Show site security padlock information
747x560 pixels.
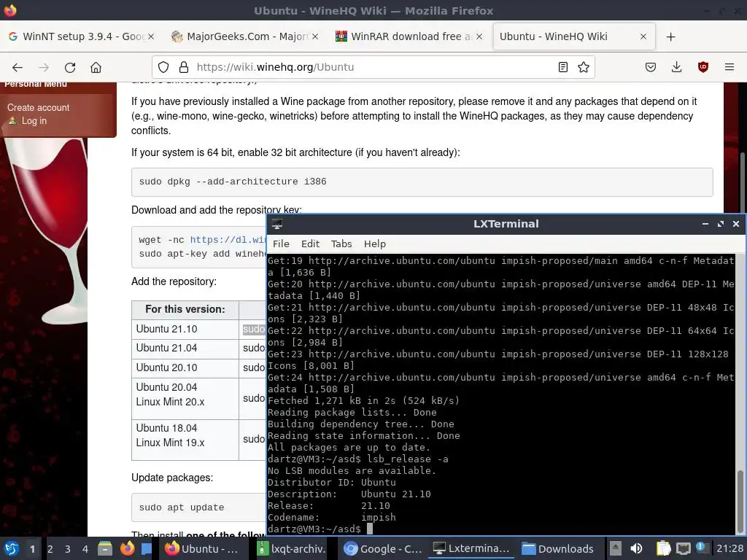[183, 67]
